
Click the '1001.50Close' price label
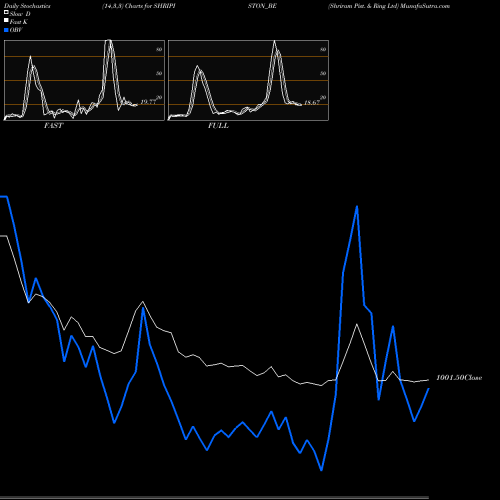click(x=459, y=378)
